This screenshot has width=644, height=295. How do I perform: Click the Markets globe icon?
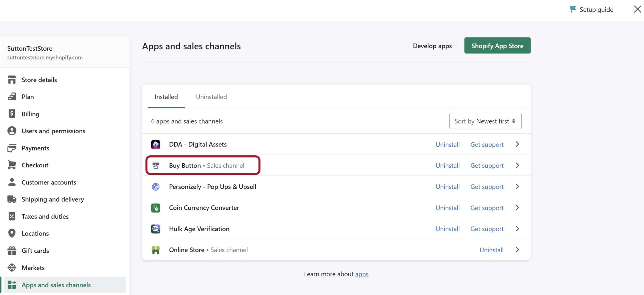tap(12, 268)
